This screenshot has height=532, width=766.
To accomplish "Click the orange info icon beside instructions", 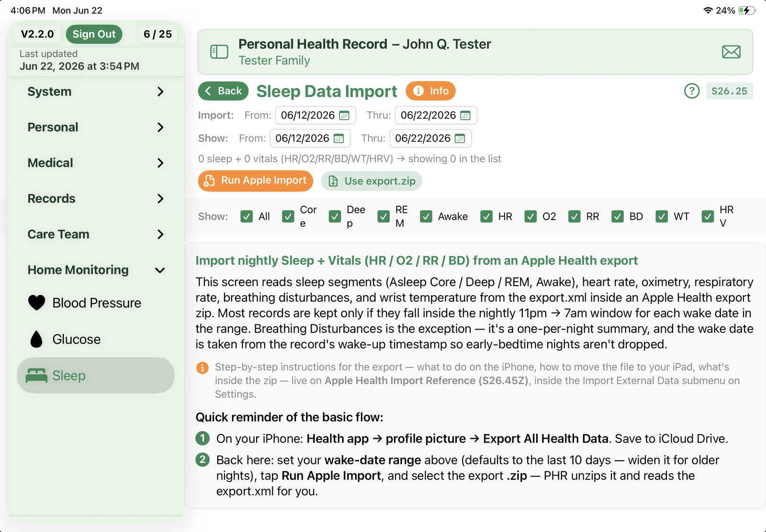I will tap(203, 367).
